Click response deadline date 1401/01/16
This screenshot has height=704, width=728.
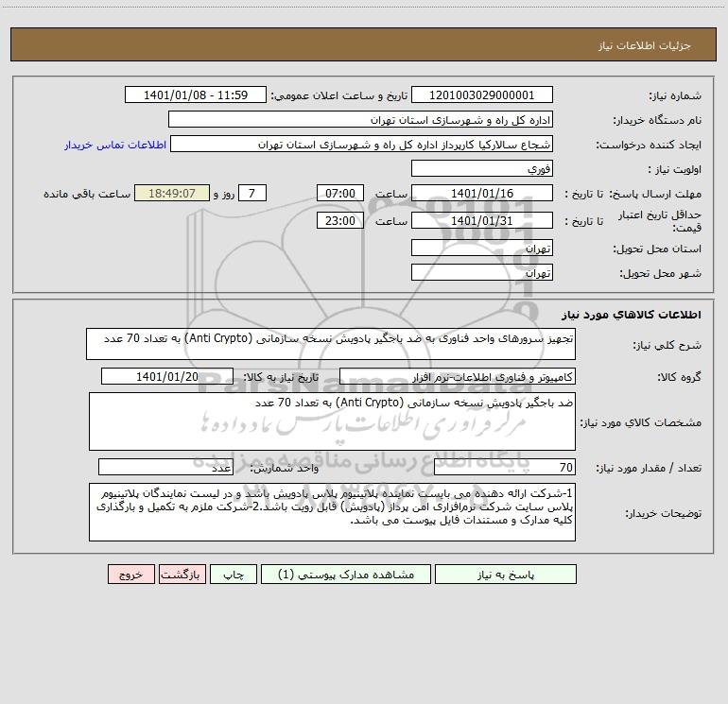(x=482, y=193)
